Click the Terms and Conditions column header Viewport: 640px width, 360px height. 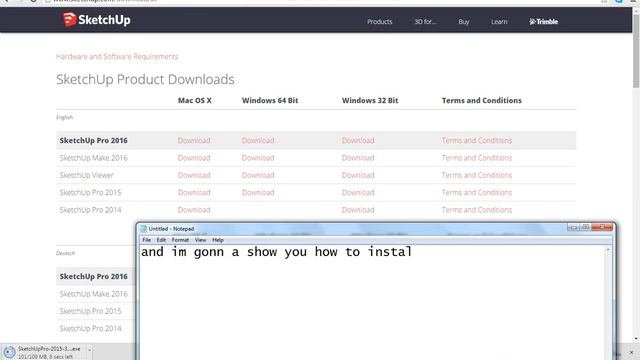[x=482, y=100]
